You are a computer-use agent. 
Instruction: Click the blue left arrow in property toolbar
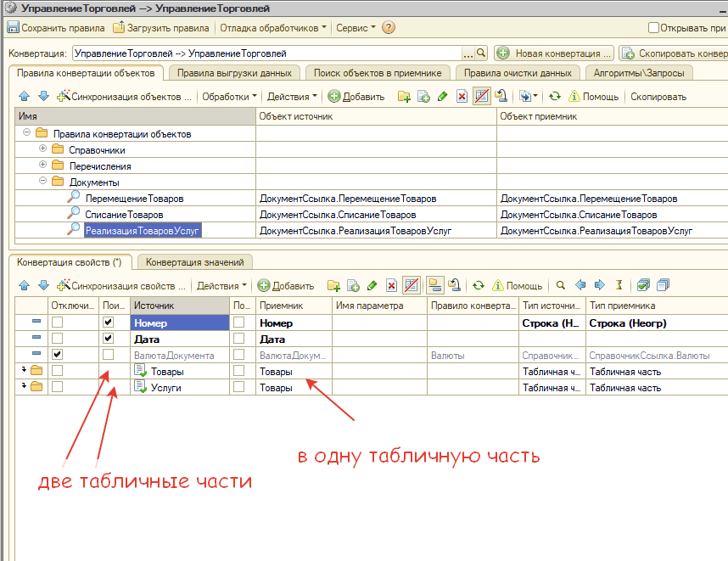[x=580, y=285]
